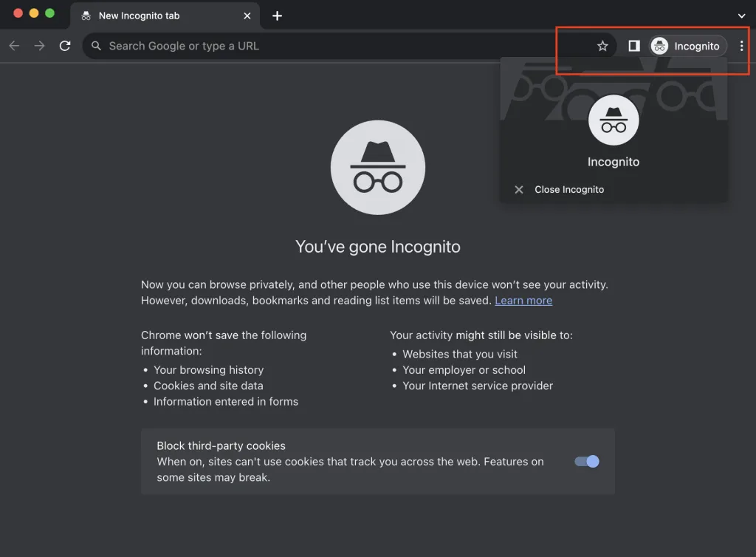Expand the tab search chevron at top right
This screenshot has height=557, width=756.
(x=741, y=16)
